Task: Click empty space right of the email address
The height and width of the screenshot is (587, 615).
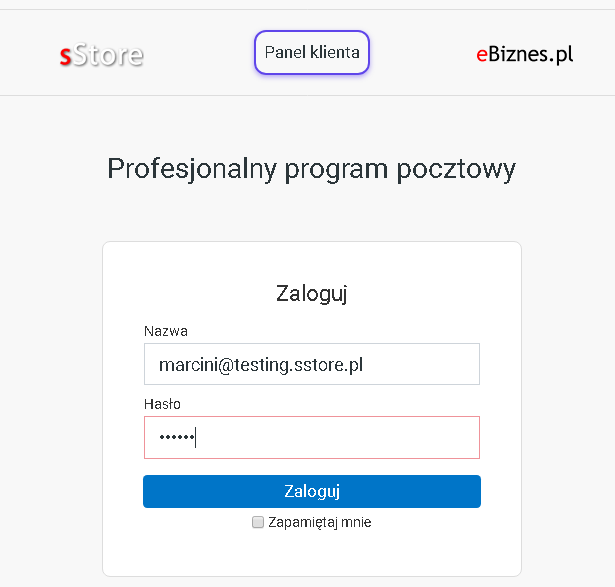Action: (x=420, y=364)
